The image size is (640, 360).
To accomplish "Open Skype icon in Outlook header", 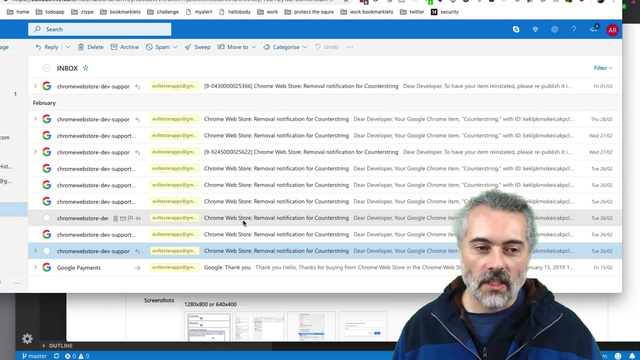I will (x=516, y=29).
